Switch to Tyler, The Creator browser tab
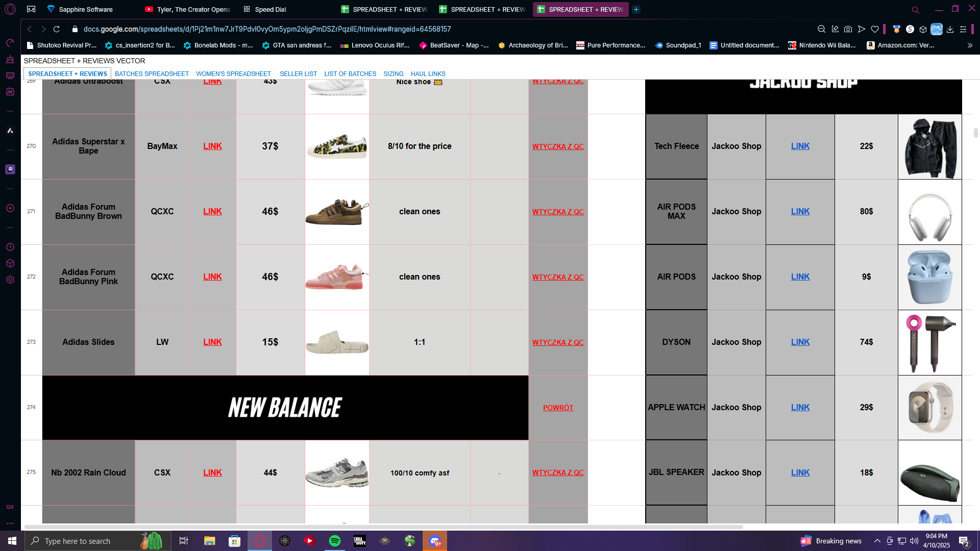 click(x=188, y=9)
